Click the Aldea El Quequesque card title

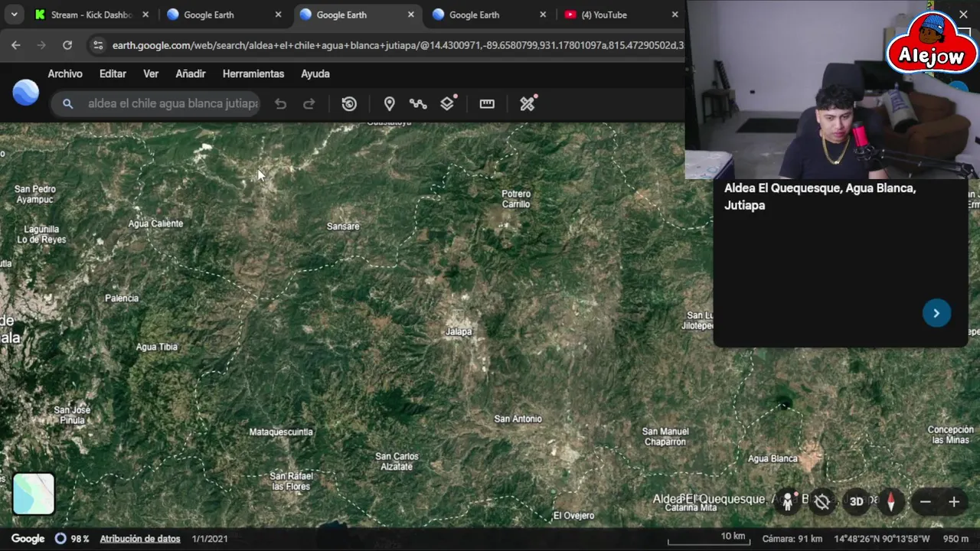tap(820, 197)
